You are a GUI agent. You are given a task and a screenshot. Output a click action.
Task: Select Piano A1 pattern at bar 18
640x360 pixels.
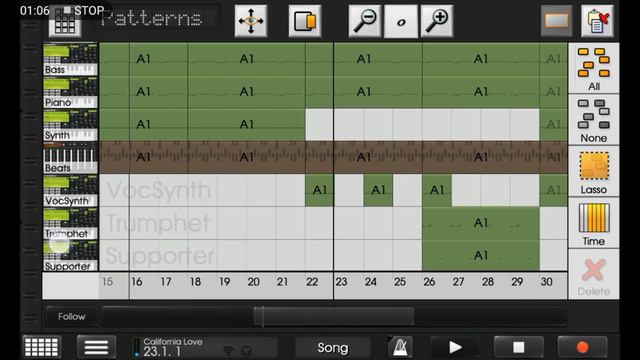pos(246,92)
